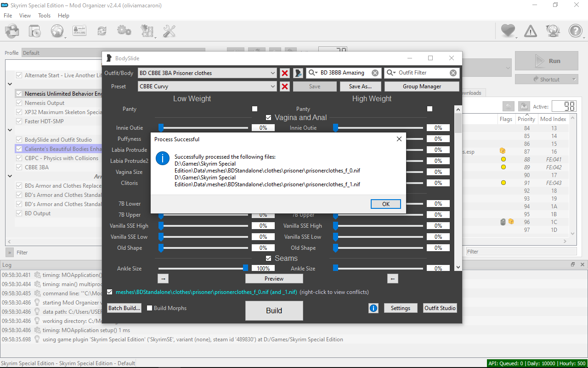Disable the CBBE 3BA mod checkbox
The image size is (588, 368).
click(x=19, y=167)
